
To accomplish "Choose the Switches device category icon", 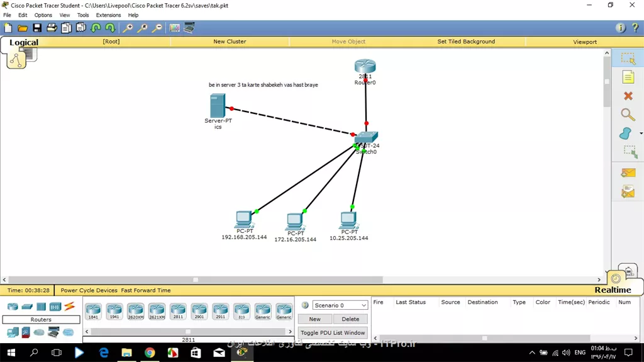I will (27, 307).
